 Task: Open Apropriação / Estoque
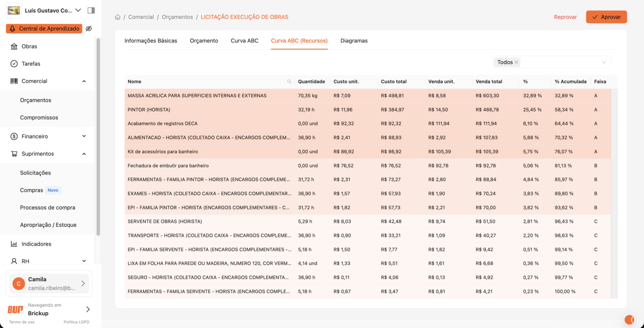tap(48, 225)
